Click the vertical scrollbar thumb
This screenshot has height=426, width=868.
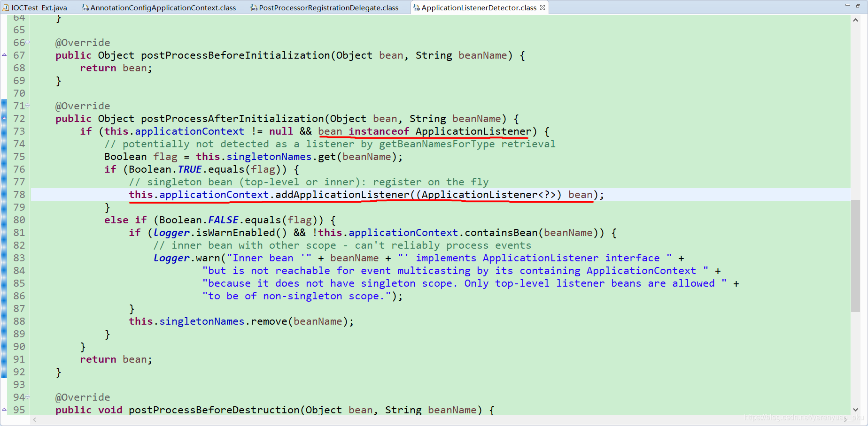click(855, 256)
